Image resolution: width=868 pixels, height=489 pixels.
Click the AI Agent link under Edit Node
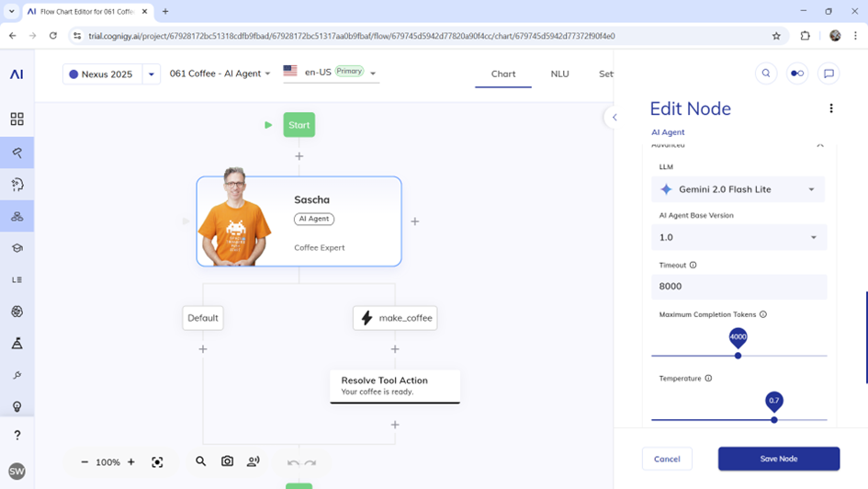point(668,132)
